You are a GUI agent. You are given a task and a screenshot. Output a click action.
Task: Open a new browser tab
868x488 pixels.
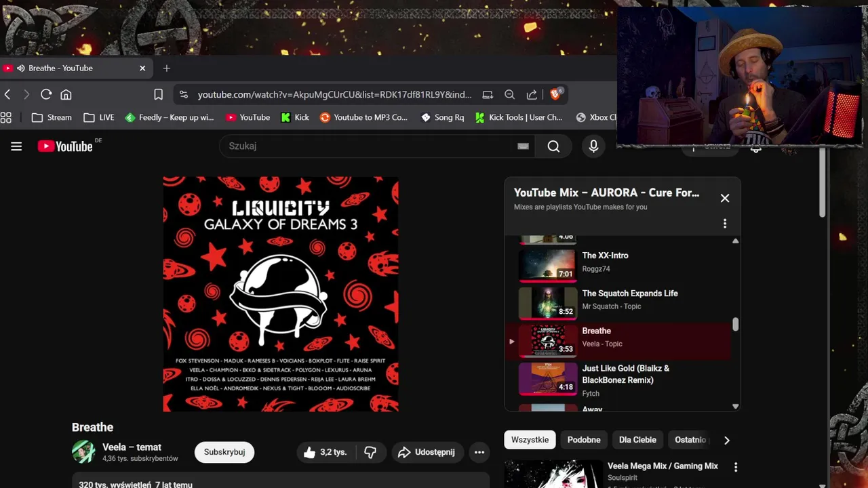pyautogui.click(x=166, y=68)
